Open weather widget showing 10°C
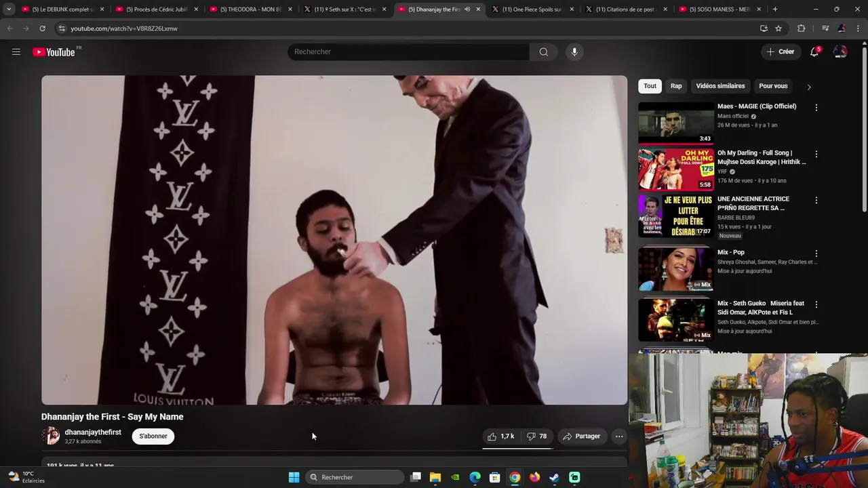 click(26, 477)
